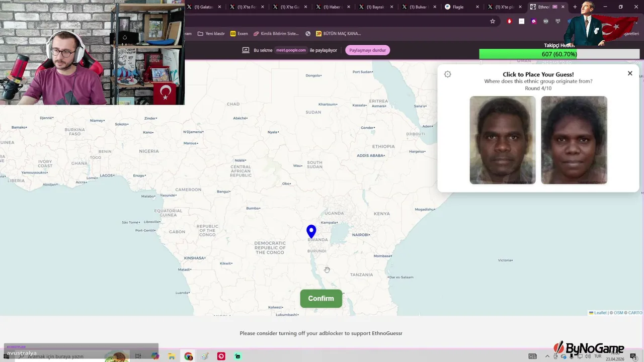
Task: Place guess on Libreville label
Action: (152, 222)
